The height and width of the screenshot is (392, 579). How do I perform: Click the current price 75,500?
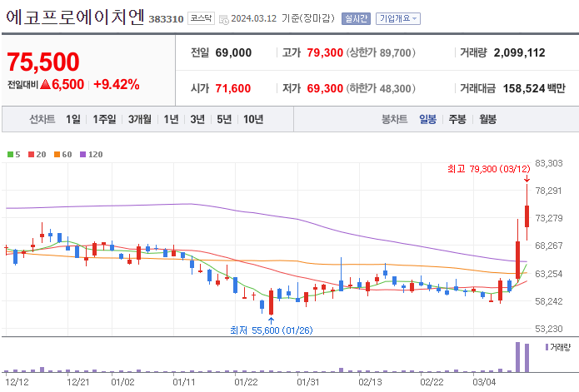[x=43, y=62]
